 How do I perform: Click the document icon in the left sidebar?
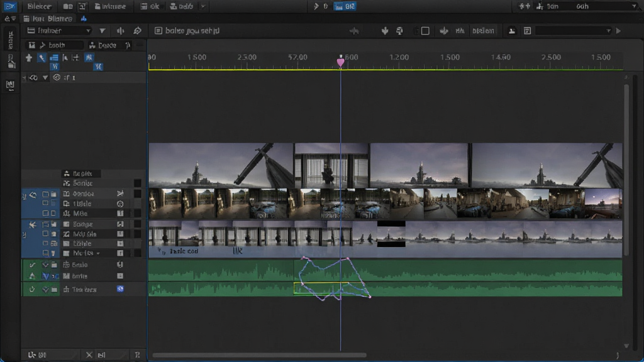click(11, 62)
